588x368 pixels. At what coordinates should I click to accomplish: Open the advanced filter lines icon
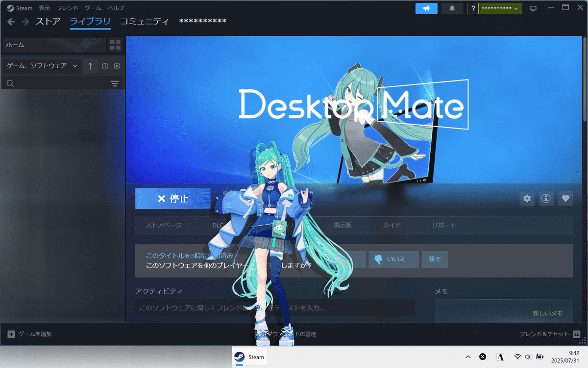pos(115,84)
